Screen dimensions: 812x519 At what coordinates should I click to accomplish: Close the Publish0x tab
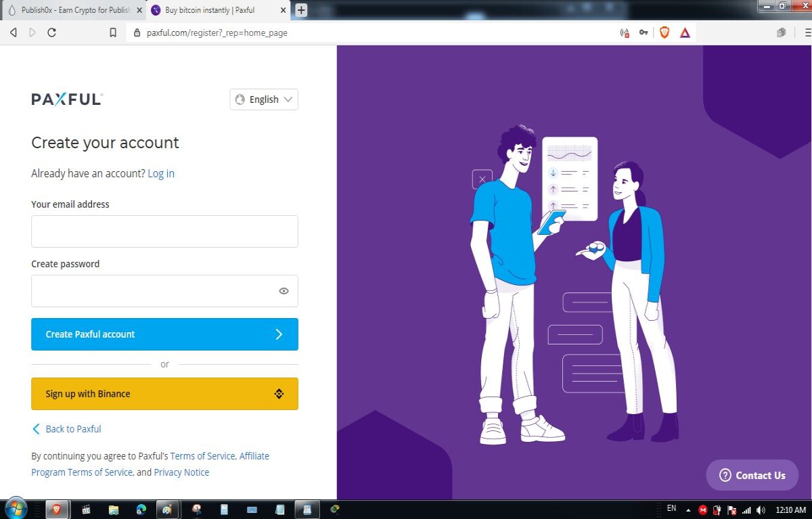(139, 11)
